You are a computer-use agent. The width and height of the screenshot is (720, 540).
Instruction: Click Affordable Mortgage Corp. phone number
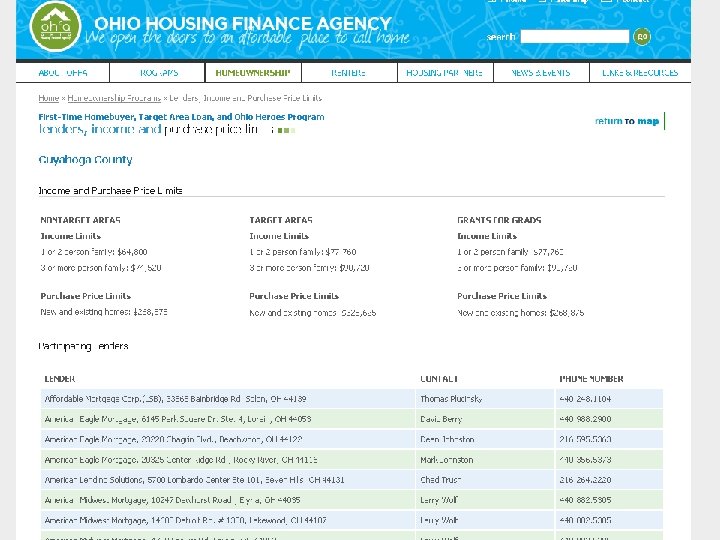[x=585, y=399]
